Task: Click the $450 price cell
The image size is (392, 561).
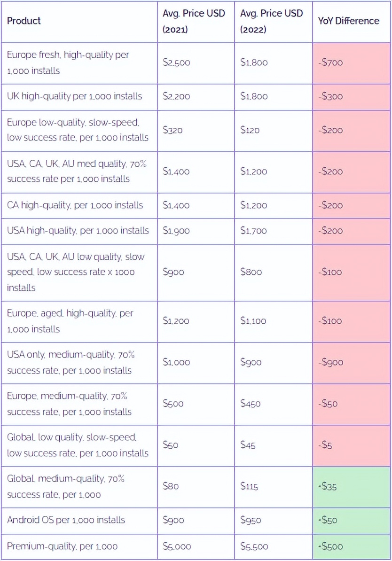Action: 250,404
